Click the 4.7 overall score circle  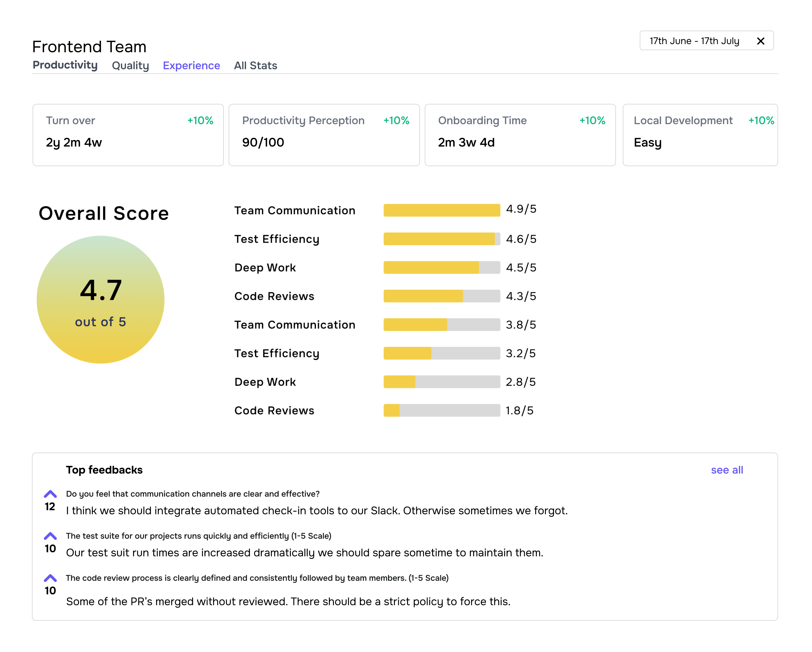click(101, 299)
